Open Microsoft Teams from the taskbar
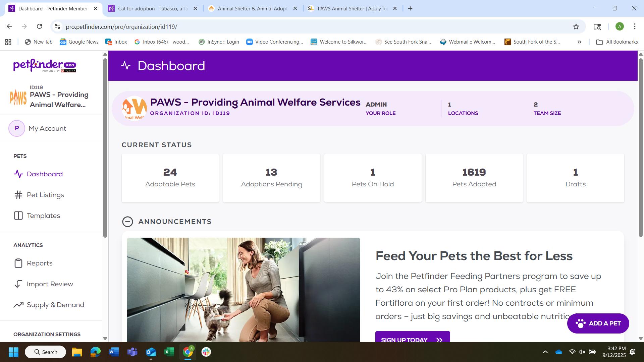The width and height of the screenshot is (644, 362). click(x=132, y=352)
